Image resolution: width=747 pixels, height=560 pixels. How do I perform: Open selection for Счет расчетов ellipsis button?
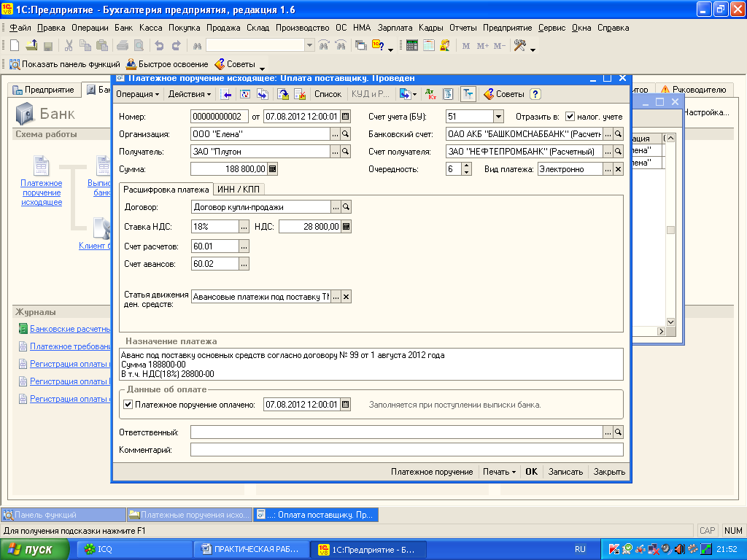pyautogui.click(x=244, y=246)
